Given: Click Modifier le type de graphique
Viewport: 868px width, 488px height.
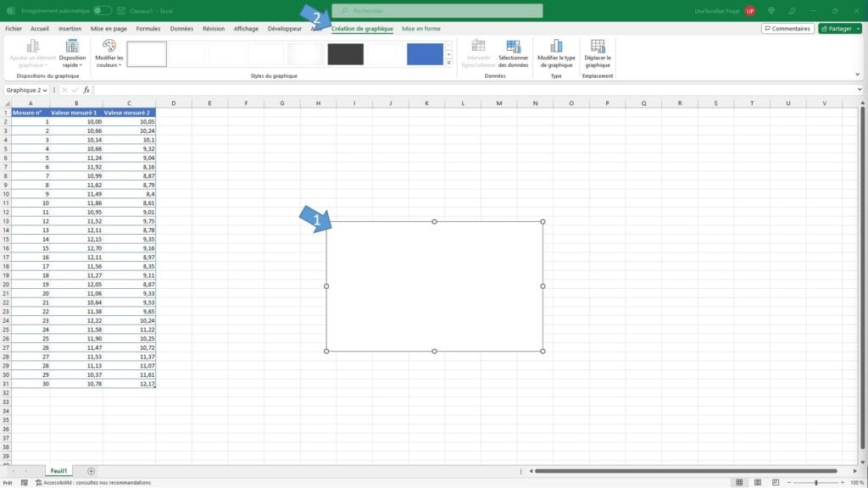Looking at the screenshot, I should (x=556, y=53).
